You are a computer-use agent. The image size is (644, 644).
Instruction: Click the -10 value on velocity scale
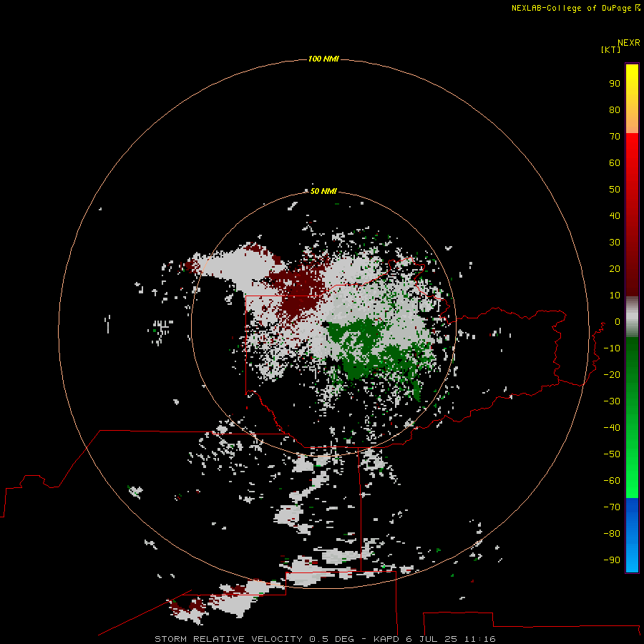click(612, 348)
